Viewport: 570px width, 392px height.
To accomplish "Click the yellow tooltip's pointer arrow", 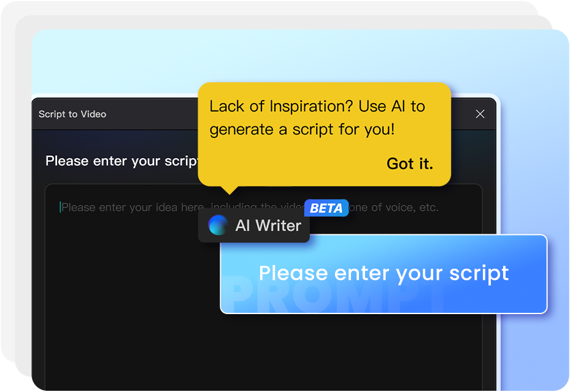I will coord(229,190).
